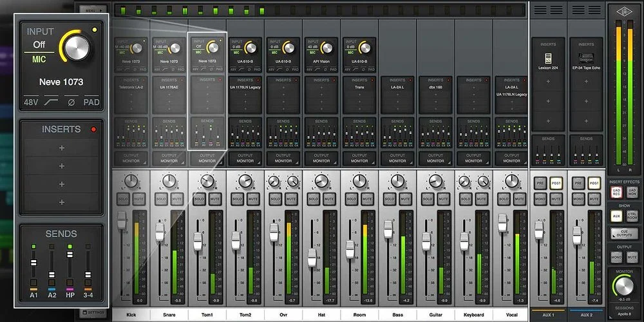
Task: Mute the Snare channel
Action: pos(177,199)
